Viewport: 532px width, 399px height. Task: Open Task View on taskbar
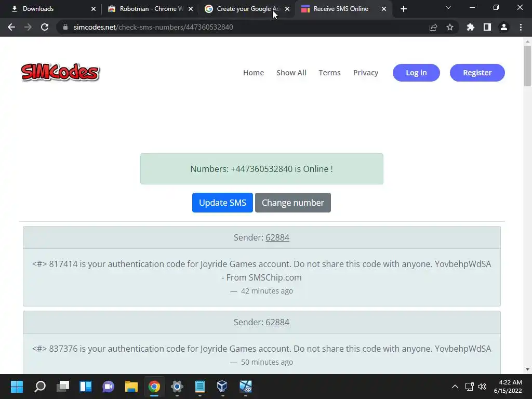coord(63,387)
